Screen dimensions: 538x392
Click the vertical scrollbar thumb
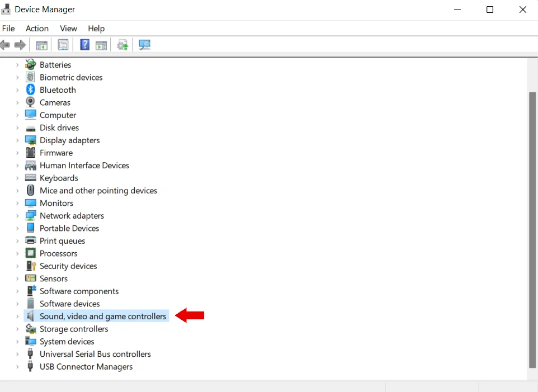(532, 229)
